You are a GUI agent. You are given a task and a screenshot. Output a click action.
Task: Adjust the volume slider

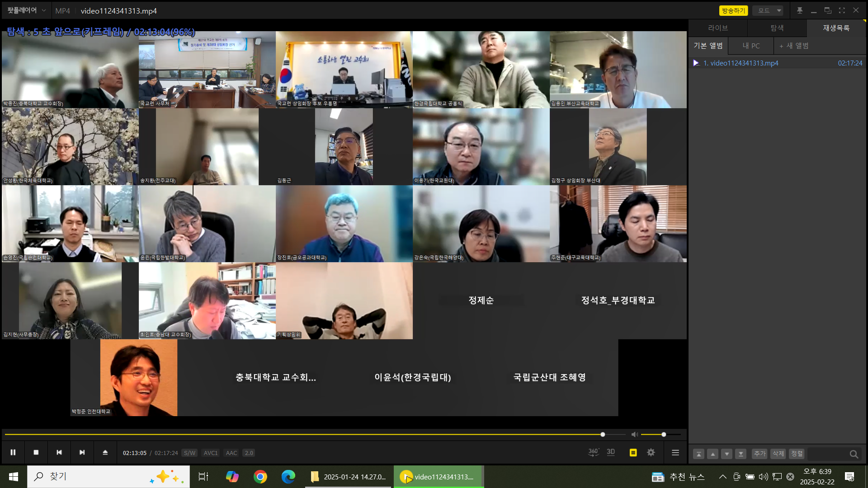tap(663, 434)
